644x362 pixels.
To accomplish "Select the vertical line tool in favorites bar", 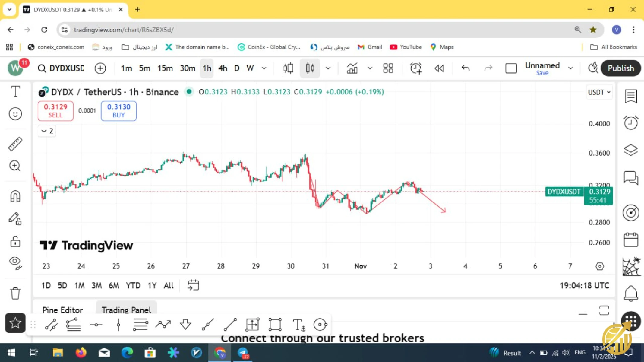I will (118, 325).
